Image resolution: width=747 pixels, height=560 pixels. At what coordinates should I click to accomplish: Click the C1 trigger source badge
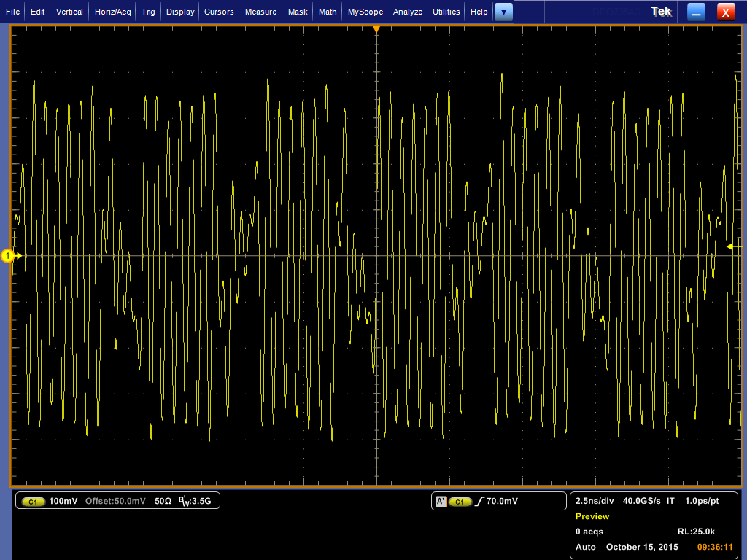click(460, 502)
